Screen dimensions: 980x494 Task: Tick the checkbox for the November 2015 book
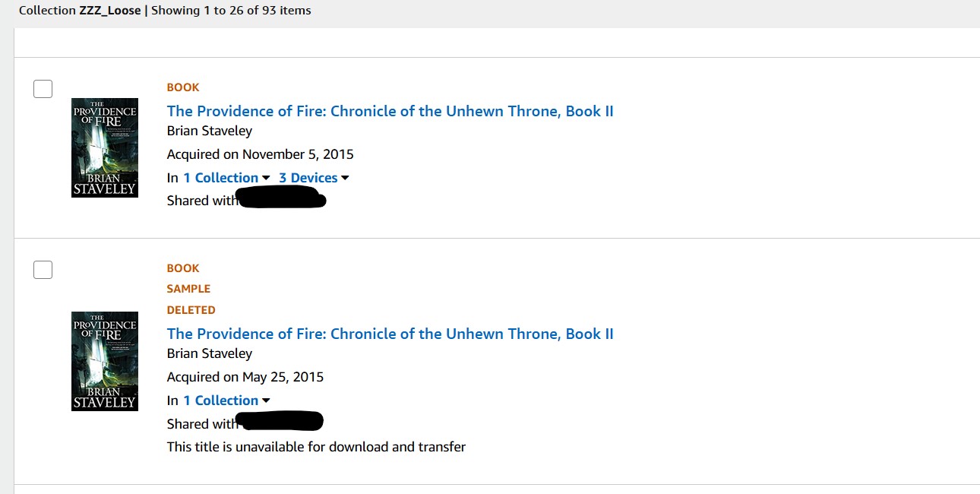(x=43, y=88)
